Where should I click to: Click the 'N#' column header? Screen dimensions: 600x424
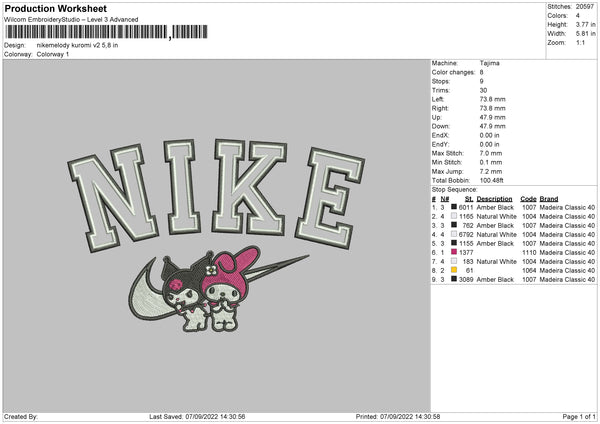point(445,199)
